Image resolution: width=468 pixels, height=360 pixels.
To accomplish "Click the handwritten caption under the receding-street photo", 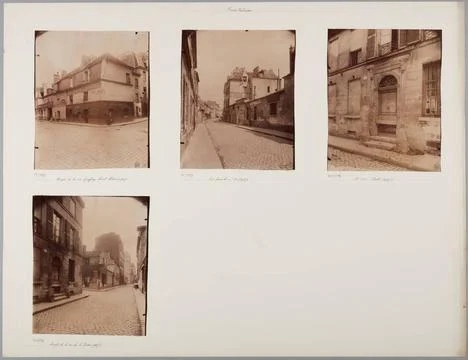I will [x=228, y=179].
